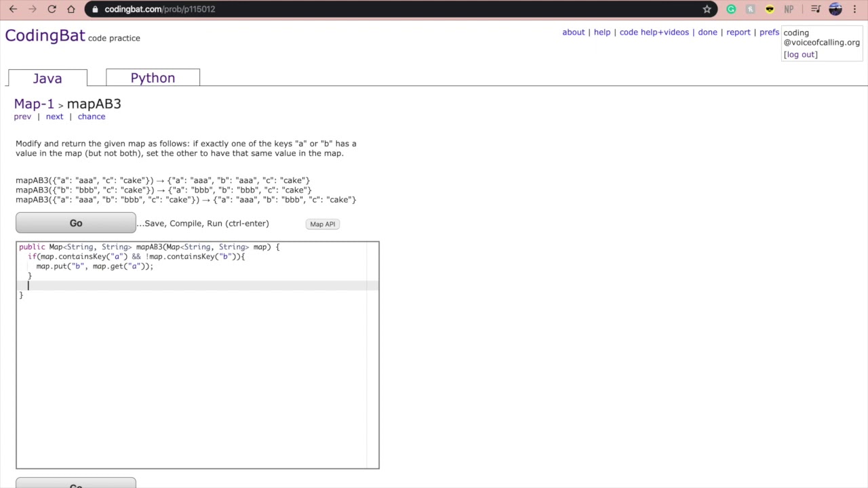Open the browser home page icon

pos(71,9)
